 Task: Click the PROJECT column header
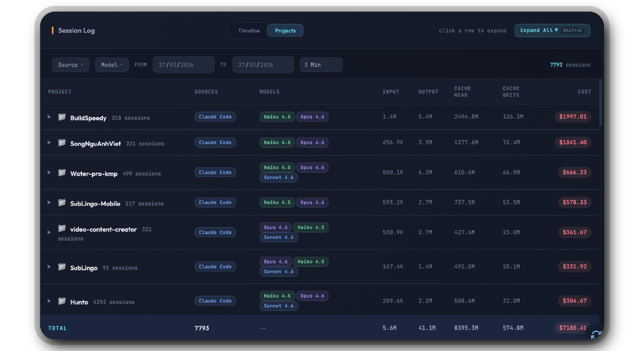coord(59,92)
